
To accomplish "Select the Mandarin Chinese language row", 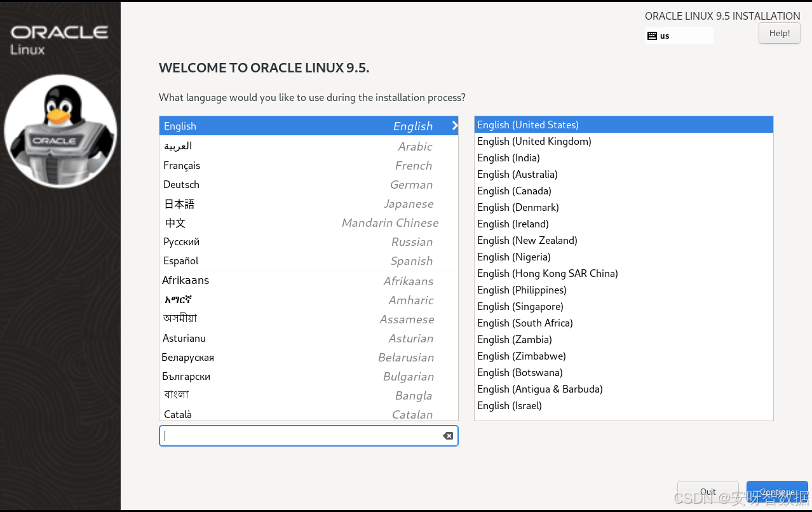I will pyautogui.click(x=308, y=222).
